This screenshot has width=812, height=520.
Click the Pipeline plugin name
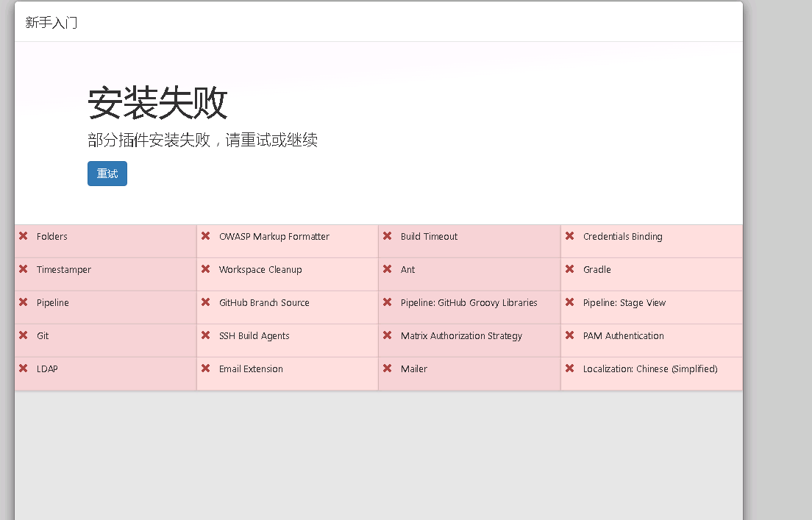coord(52,303)
